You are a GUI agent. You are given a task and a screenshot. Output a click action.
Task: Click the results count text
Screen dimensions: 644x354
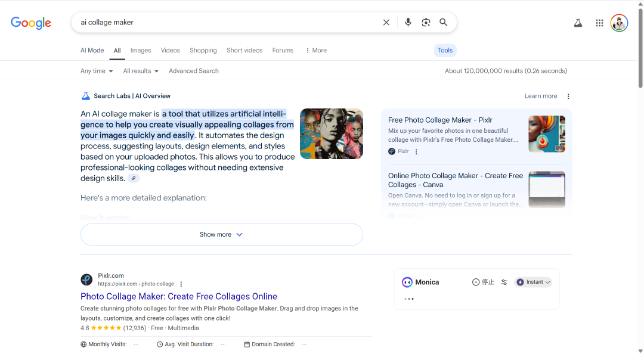[x=506, y=71]
